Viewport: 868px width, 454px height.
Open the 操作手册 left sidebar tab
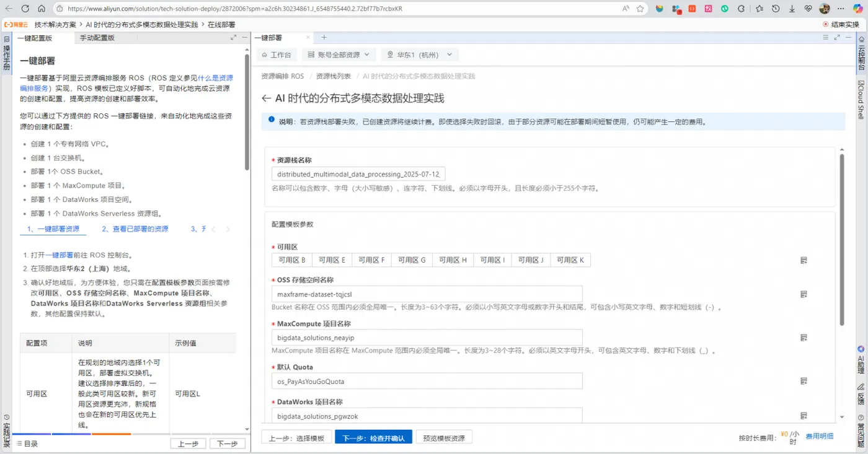click(7, 53)
